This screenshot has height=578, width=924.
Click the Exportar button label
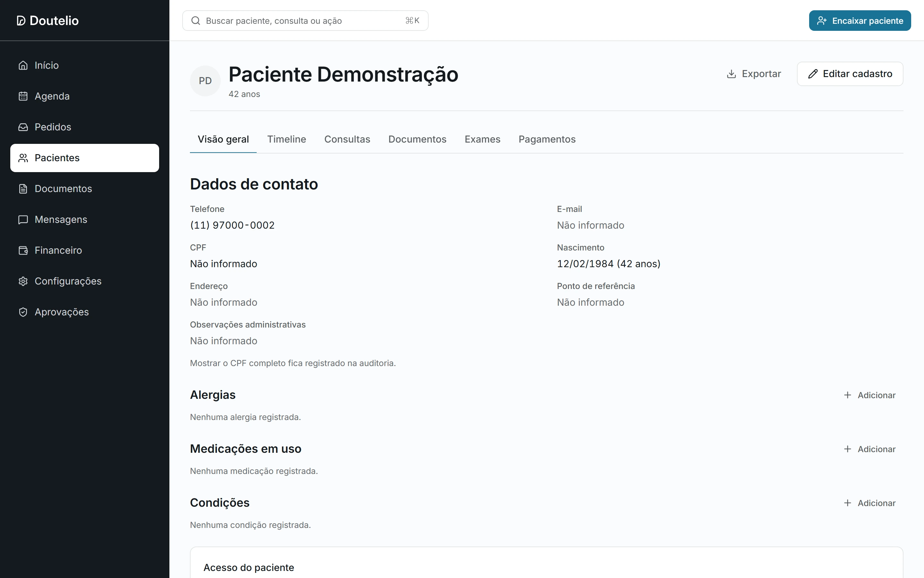(x=761, y=74)
